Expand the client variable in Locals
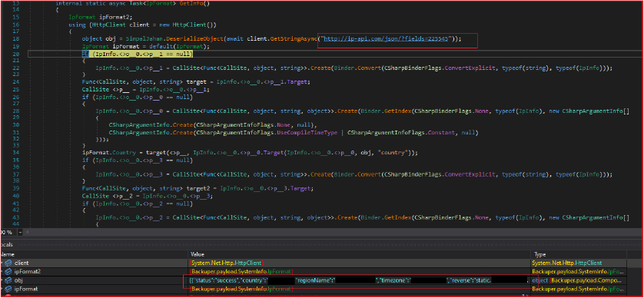The image size is (644, 298). [x=2, y=263]
